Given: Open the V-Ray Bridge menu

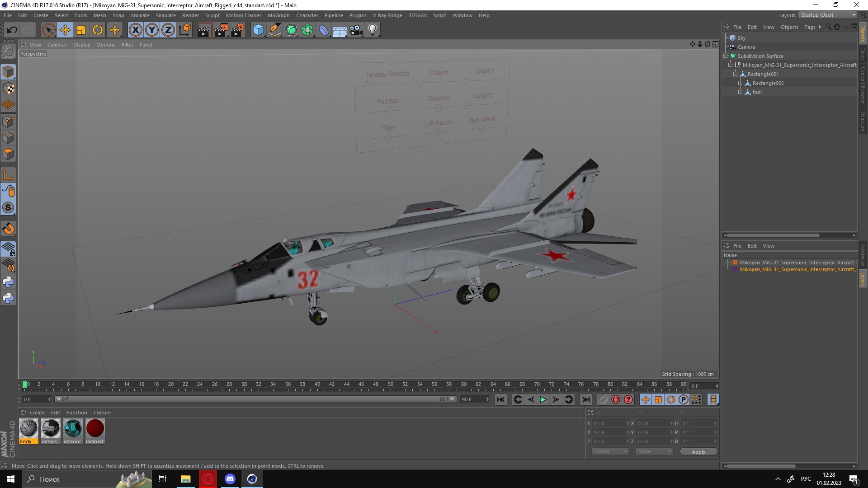Looking at the screenshot, I should click(x=387, y=15).
